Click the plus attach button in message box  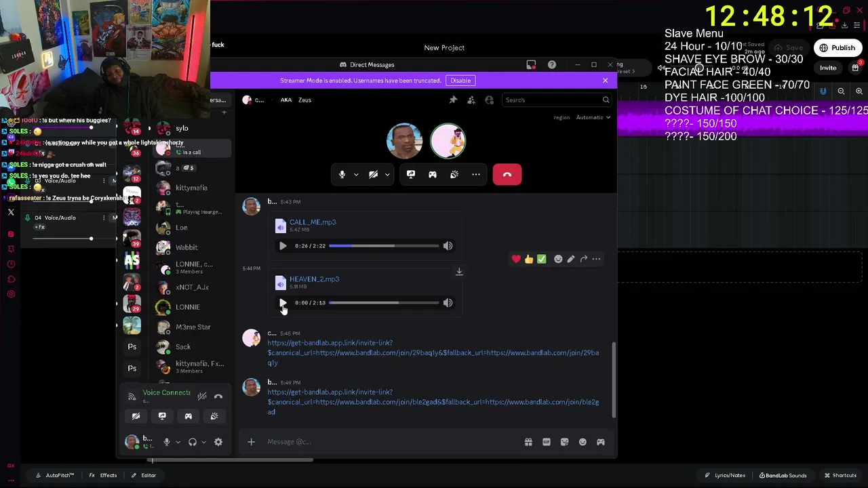coord(251,442)
